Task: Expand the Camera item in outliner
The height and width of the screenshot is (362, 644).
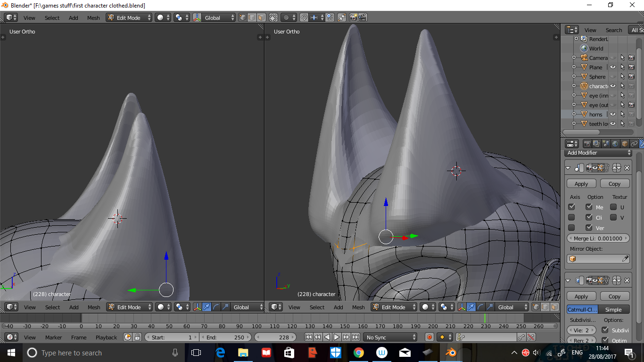Action: pyautogui.click(x=574, y=58)
